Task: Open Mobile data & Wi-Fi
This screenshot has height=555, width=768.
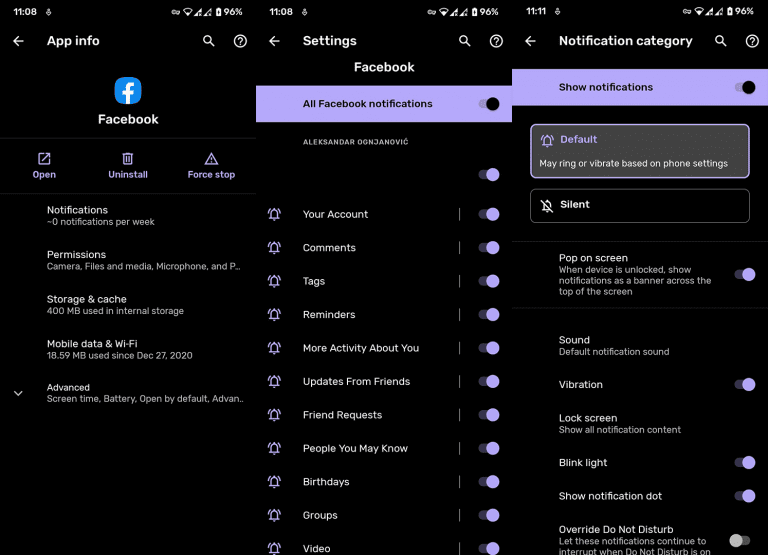Action: tap(128, 349)
